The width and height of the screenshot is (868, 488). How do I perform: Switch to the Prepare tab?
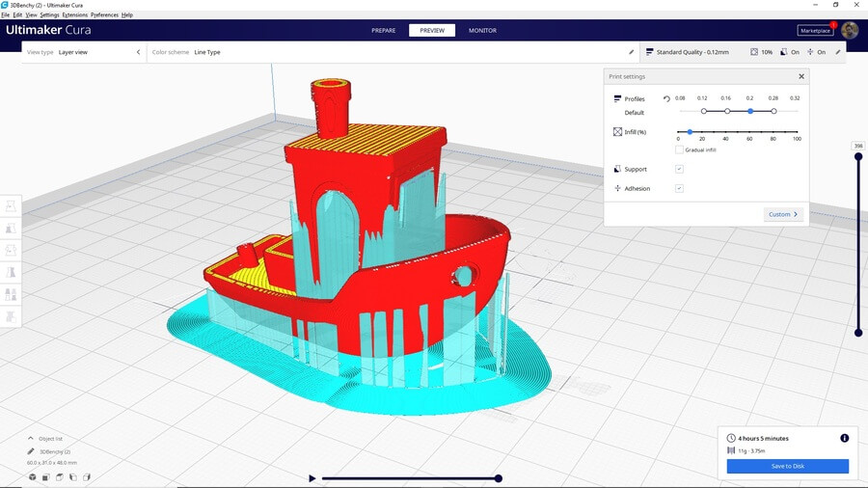click(x=383, y=30)
